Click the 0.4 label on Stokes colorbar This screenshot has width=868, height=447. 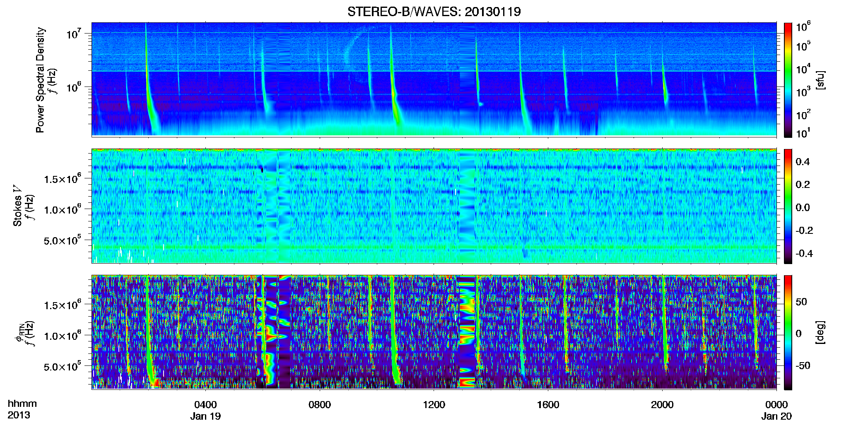coord(803,161)
